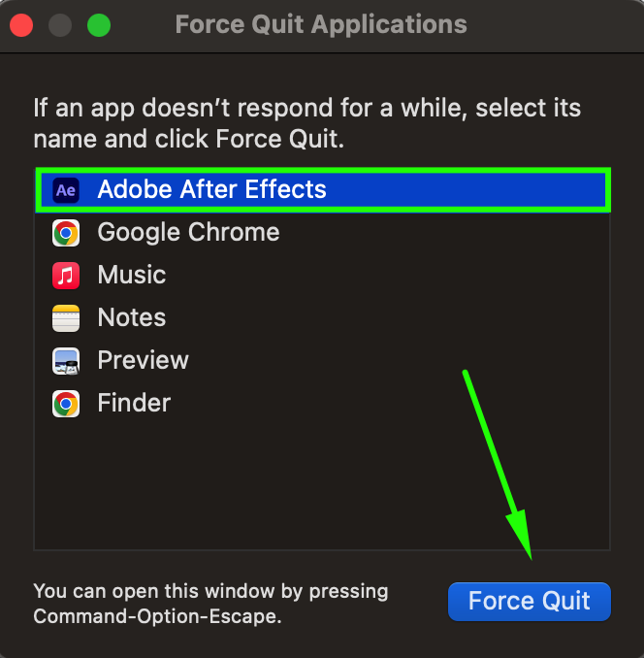Select the Adobe After Effects name

[211, 190]
